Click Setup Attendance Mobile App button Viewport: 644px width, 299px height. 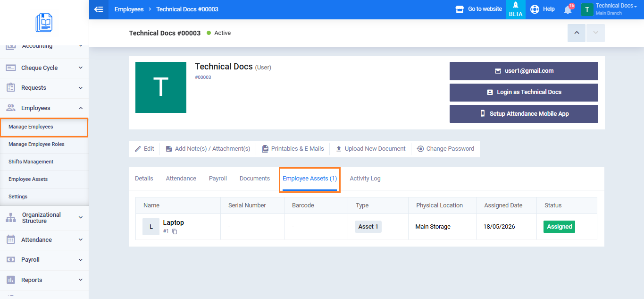524,114
